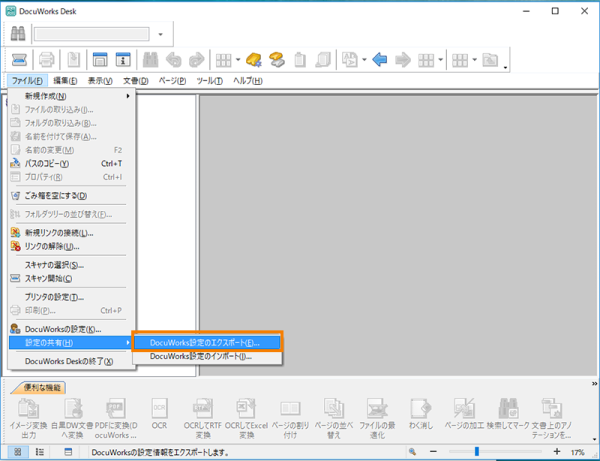Screen dimensions: 600x461
Task: Click the zoom out minus button
Action: [x=433, y=452]
